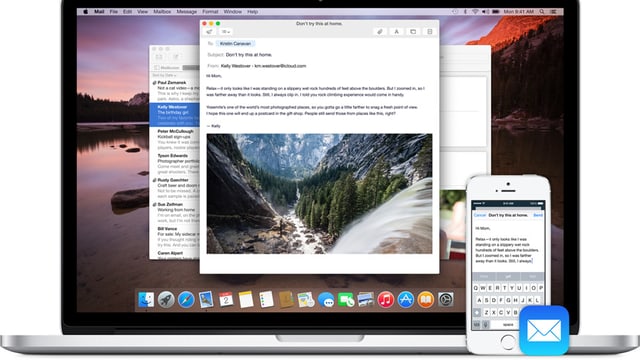Open Reminders from the dock
Screen dimensions: 640x360
[266, 300]
